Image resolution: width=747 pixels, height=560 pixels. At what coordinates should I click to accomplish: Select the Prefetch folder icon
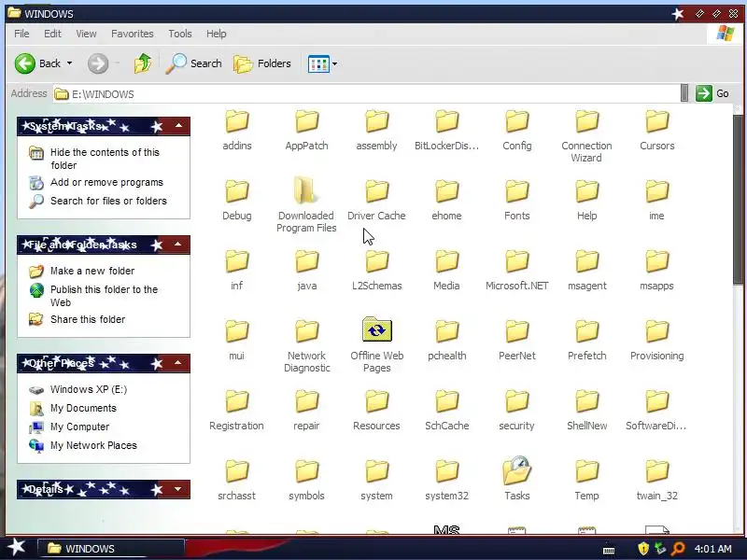(586, 331)
